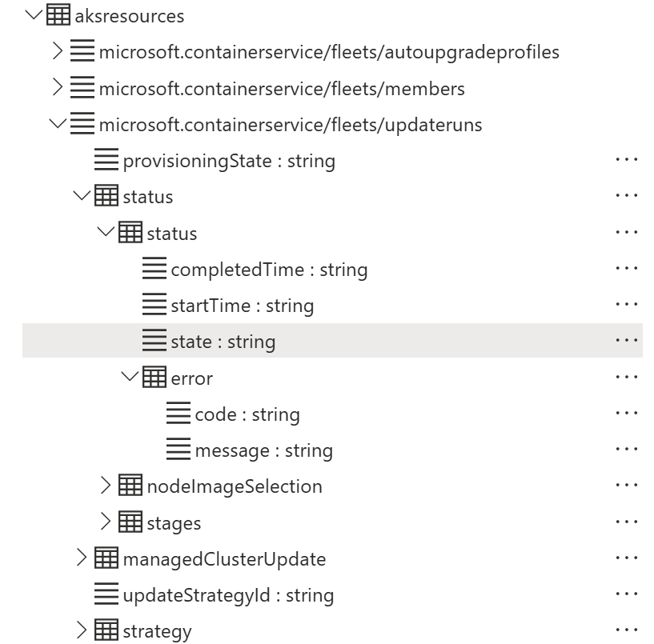Expand the fleets/autoupgradeprofiles node

pos(57,52)
